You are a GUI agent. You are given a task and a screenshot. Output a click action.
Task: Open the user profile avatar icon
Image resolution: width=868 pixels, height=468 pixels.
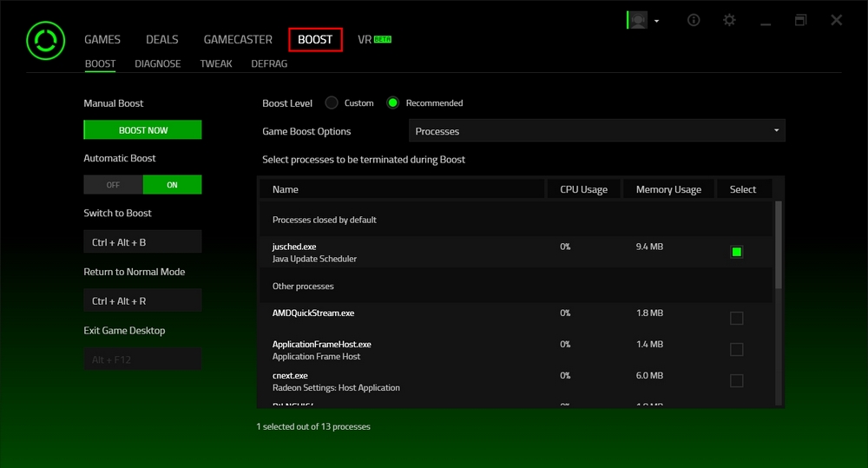[x=638, y=20]
